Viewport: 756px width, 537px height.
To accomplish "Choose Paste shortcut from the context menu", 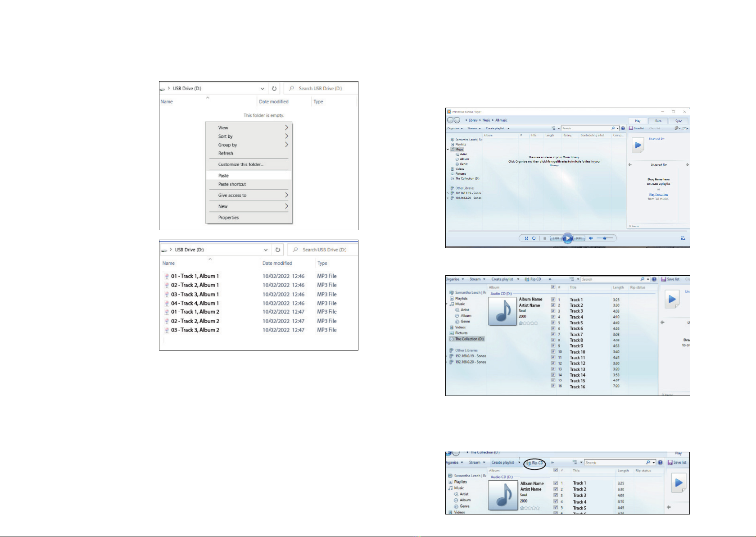I will click(x=249, y=184).
